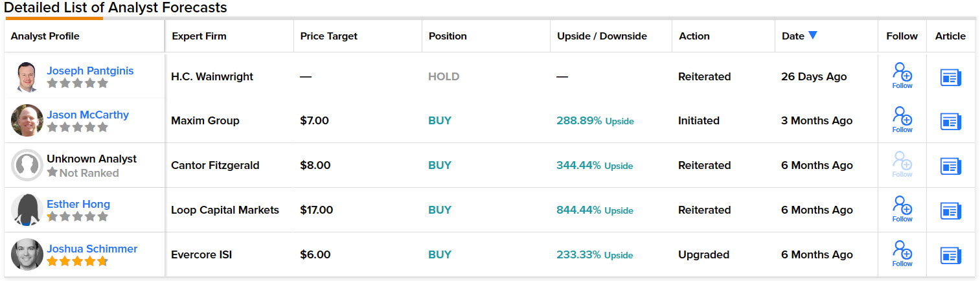Open the Evercore ISI article icon
980x281 pixels.
(950, 256)
